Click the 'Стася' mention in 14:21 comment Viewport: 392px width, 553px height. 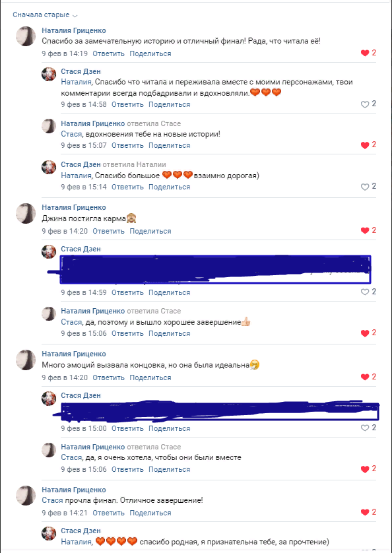point(52,500)
